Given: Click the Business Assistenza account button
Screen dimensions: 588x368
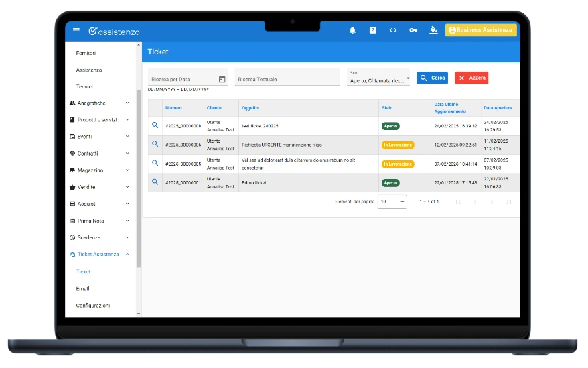Looking at the screenshot, I should click(x=480, y=30).
